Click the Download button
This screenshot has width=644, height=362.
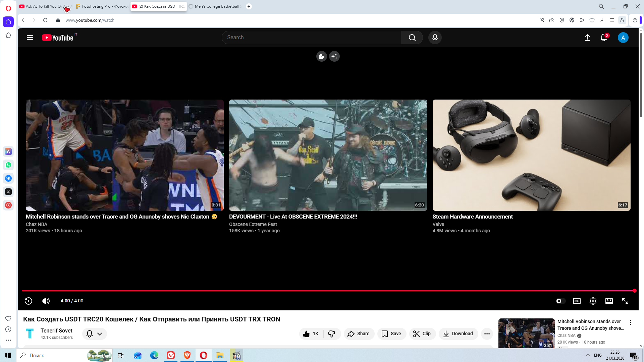458,334
